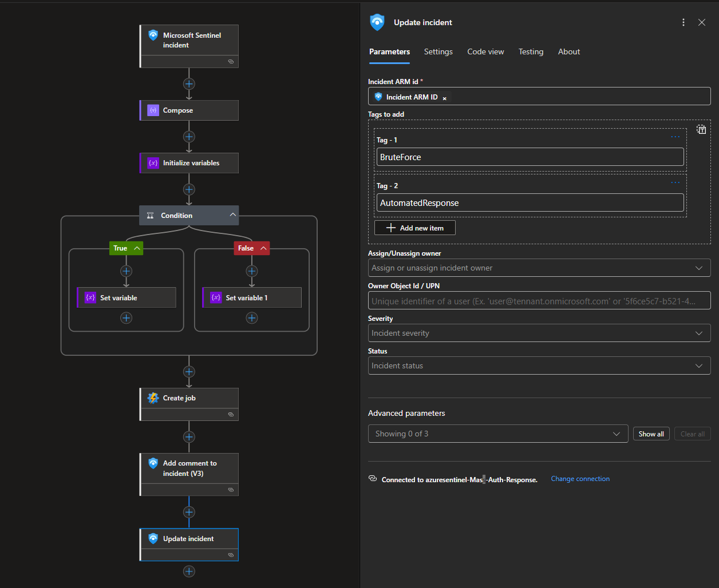This screenshot has width=719, height=588.
Task: Switch to the Code view tab
Action: [x=485, y=51]
